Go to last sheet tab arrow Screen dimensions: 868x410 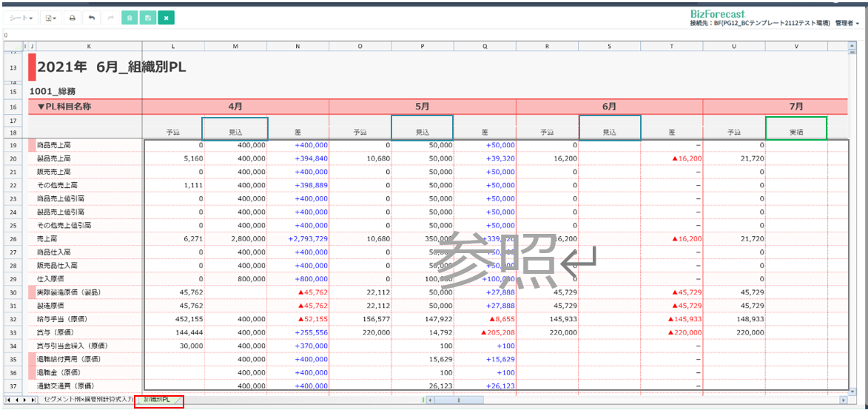(33, 400)
